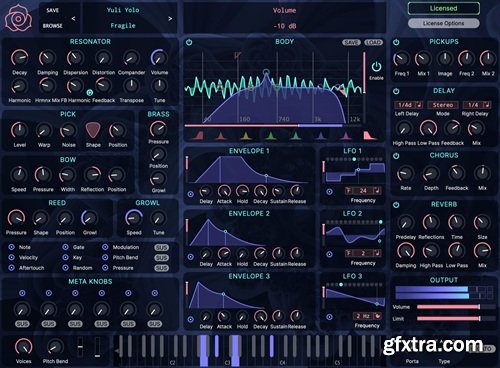Image resolution: width=500 pixels, height=368 pixels.
Task: Click the Growl Speed knob
Action: (x=134, y=218)
